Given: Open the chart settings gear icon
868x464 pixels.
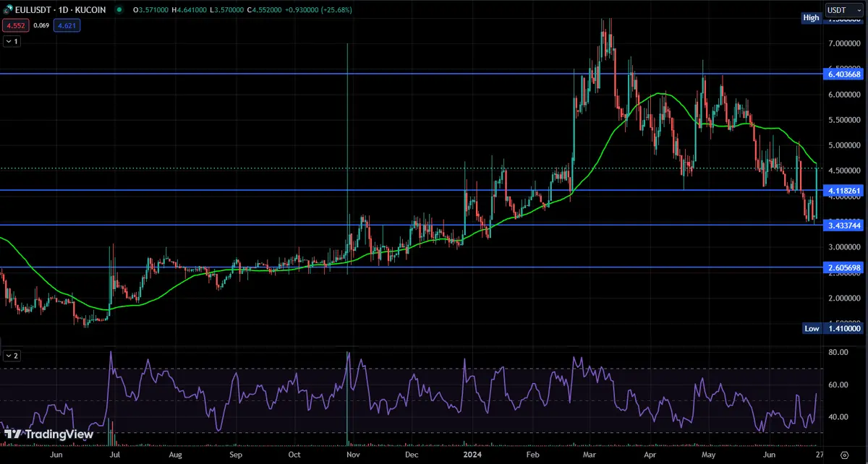Looking at the screenshot, I should coord(844,456).
